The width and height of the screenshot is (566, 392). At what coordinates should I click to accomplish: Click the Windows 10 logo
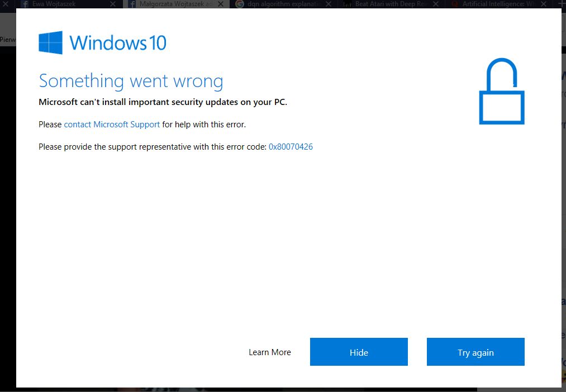tap(50, 42)
